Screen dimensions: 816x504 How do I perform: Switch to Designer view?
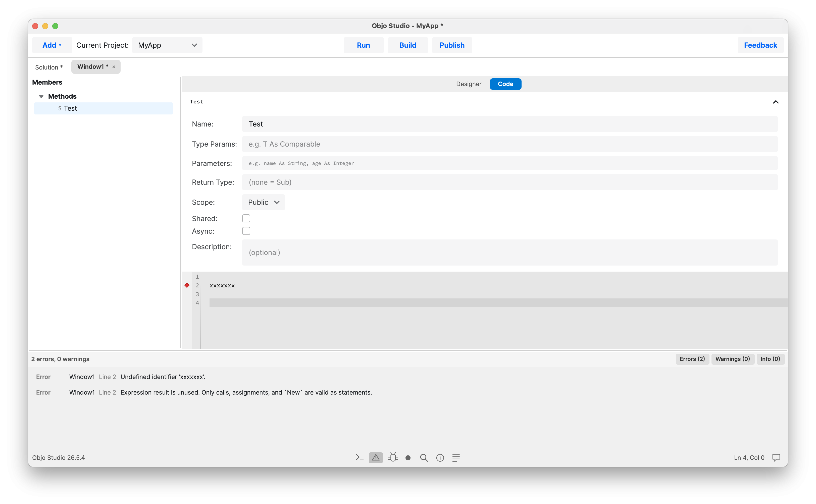point(468,84)
